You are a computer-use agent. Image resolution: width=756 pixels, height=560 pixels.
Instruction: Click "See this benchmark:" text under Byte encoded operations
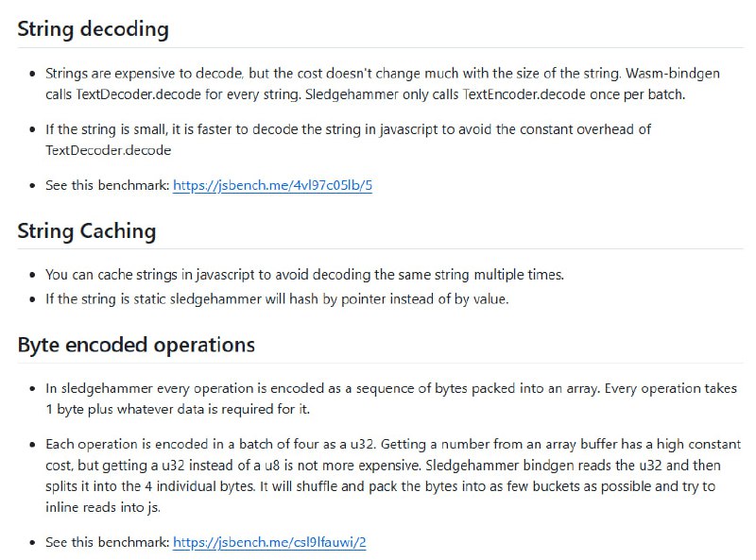[107, 542]
